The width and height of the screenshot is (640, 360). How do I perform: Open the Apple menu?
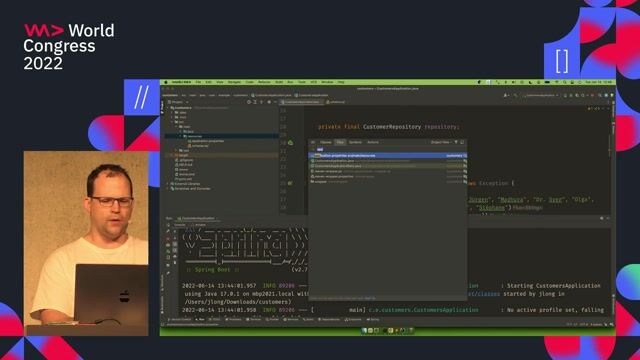click(166, 82)
